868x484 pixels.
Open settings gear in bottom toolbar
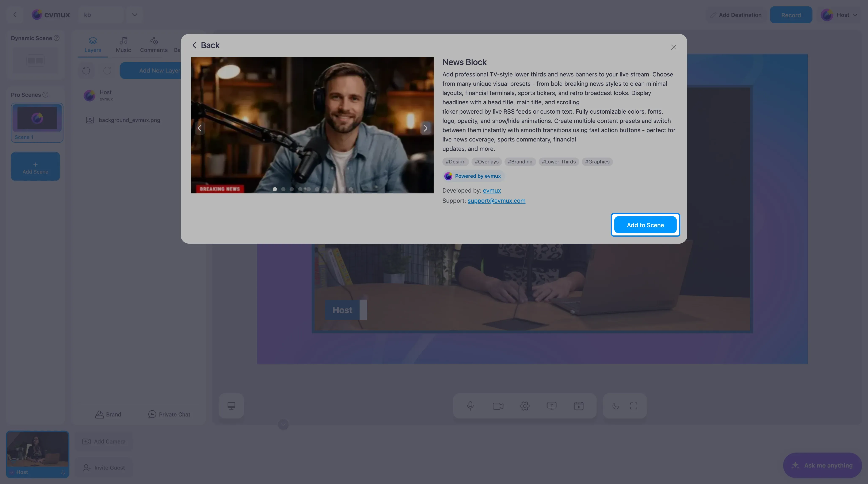pos(525,406)
